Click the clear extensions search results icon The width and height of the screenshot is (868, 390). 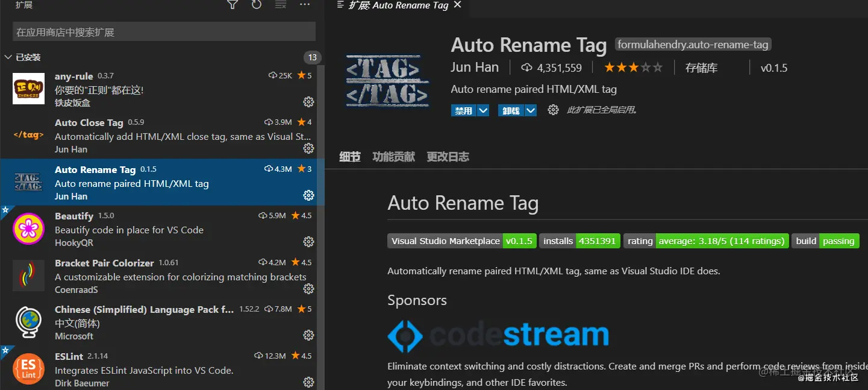pos(281,5)
